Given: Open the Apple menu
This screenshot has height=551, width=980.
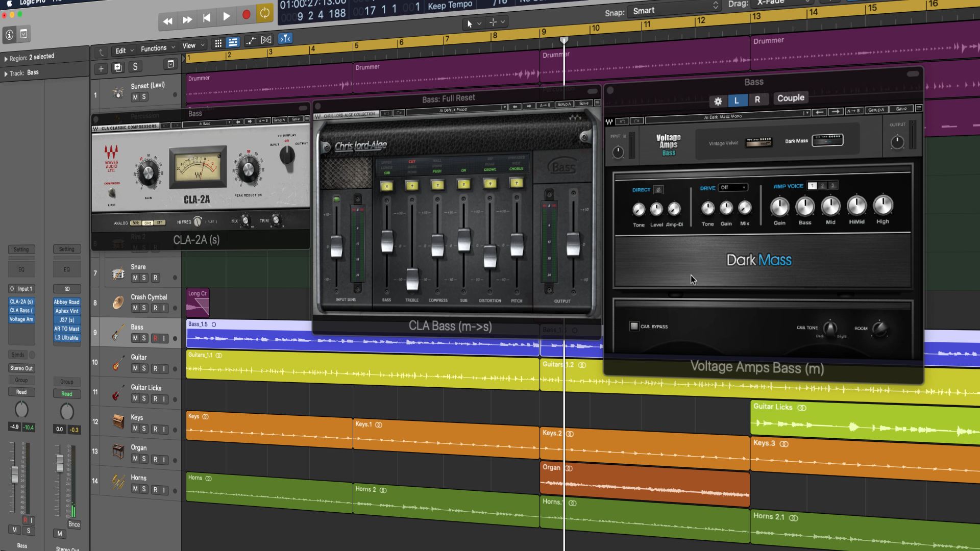Looking at the screenshot, I should pyautogui.click(x=9, y=3).
